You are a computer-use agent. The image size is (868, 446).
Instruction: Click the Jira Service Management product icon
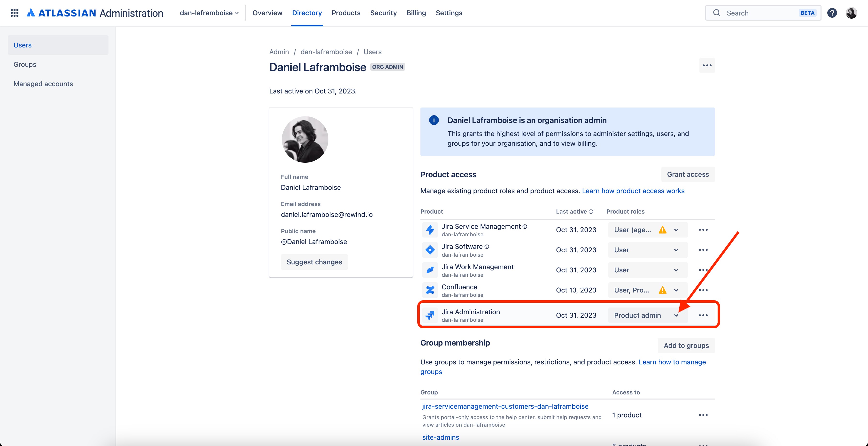click(430, 230)
